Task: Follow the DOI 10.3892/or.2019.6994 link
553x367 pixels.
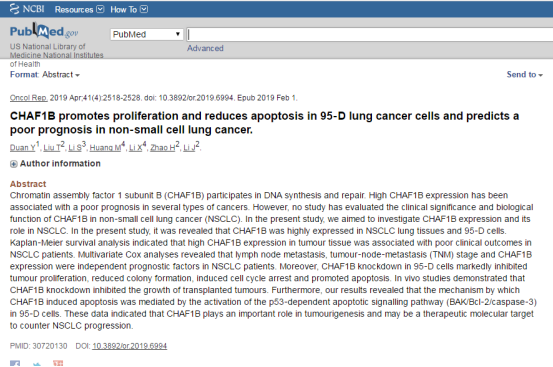Action: point(129,346)
